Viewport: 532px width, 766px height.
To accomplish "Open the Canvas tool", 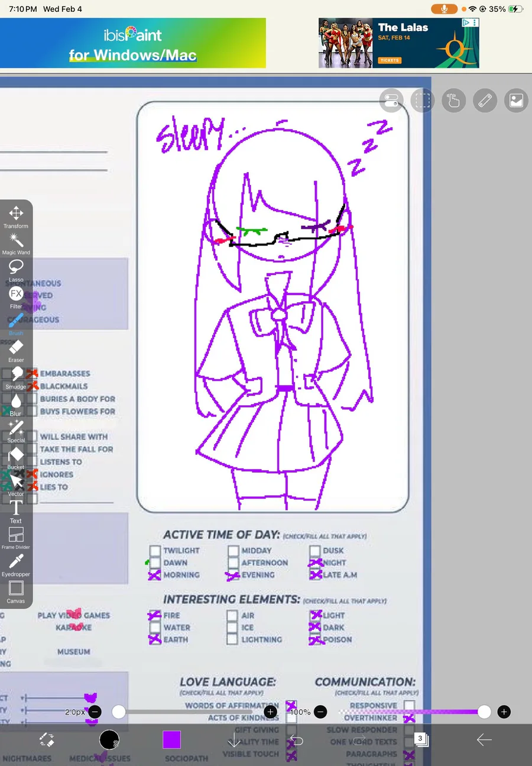I will point(16,592).
